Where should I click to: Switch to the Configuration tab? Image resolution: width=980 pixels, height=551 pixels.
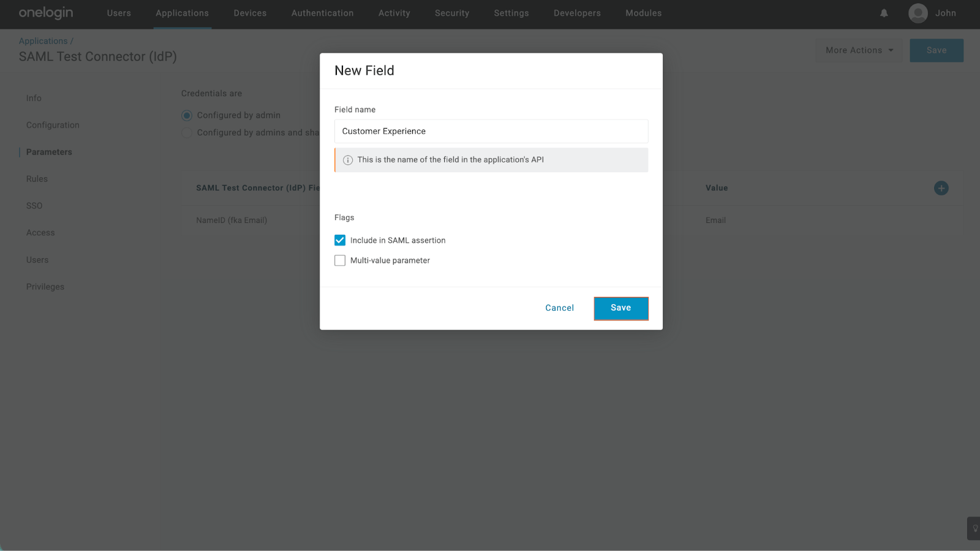[53, 125]
